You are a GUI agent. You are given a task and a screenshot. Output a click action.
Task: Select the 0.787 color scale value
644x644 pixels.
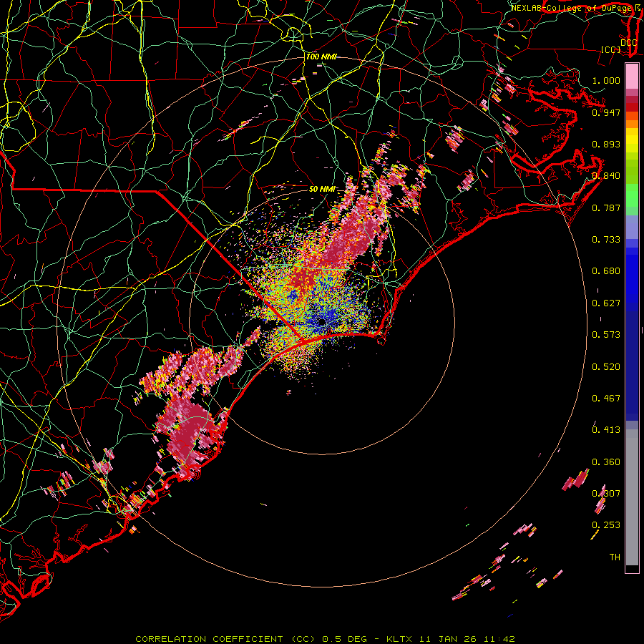[x=606, y=208]
